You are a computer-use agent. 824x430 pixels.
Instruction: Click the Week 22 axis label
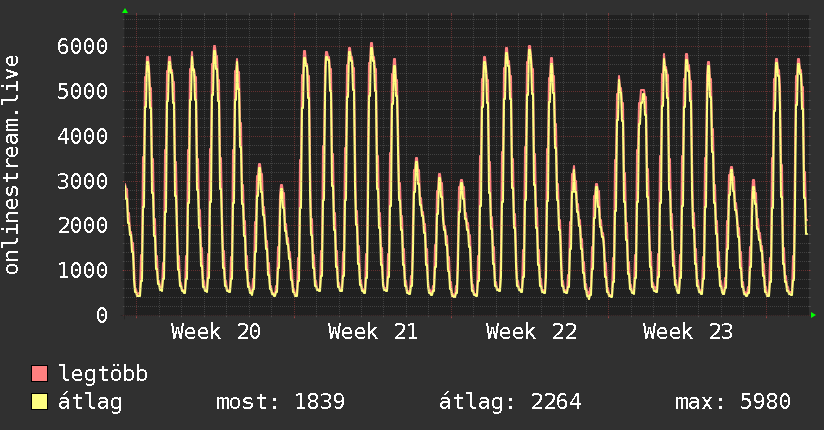pos(531,332)
